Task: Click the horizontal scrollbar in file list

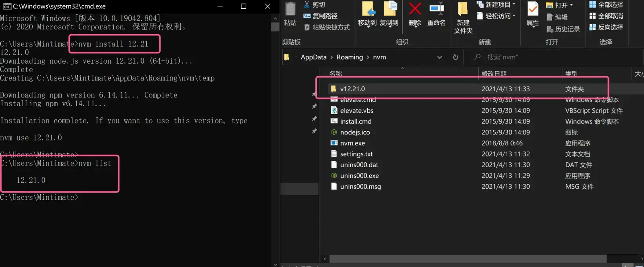Action: tap(468, 259)
